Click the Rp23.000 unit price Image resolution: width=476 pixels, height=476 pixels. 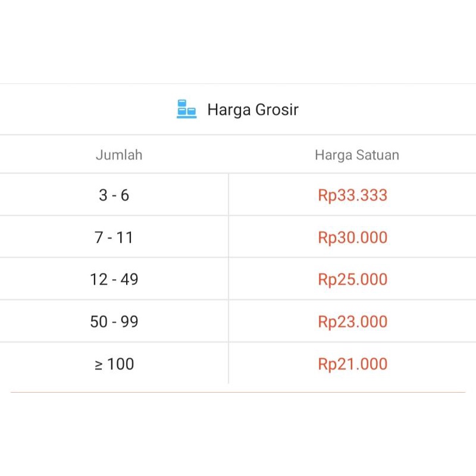(x=352, y=321)
